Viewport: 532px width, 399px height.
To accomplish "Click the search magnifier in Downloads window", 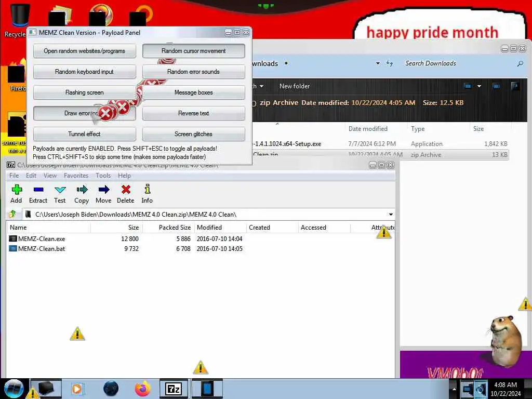I will click(x=520, y=63).
